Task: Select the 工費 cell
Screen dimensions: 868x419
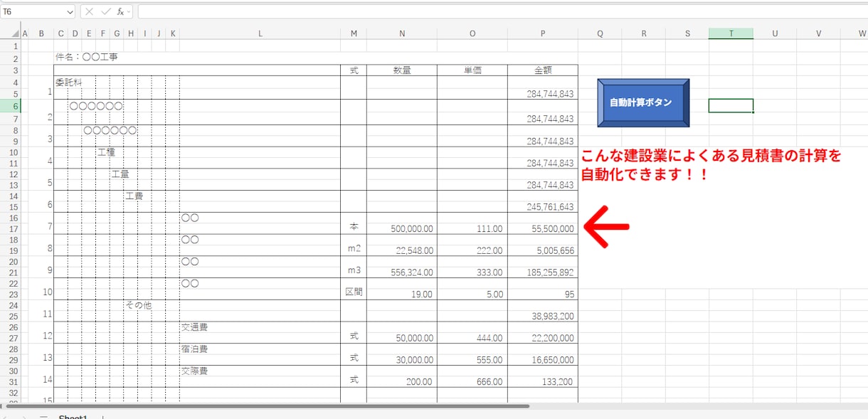Action: click(x=134, y=196)
